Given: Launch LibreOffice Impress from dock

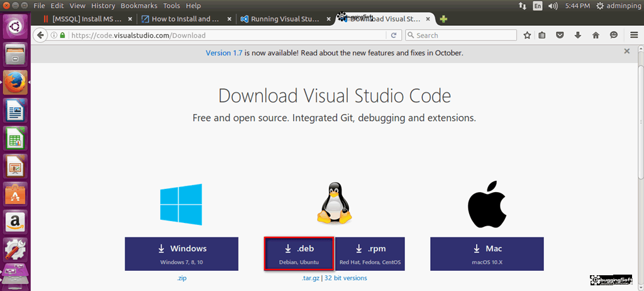Looking at the screenshot, I should click(15, 166).
